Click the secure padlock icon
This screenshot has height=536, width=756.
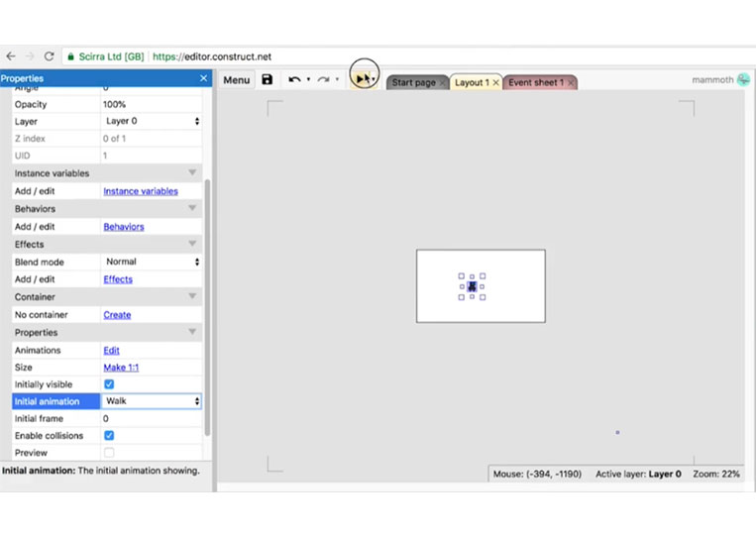(x=70, y=56)
